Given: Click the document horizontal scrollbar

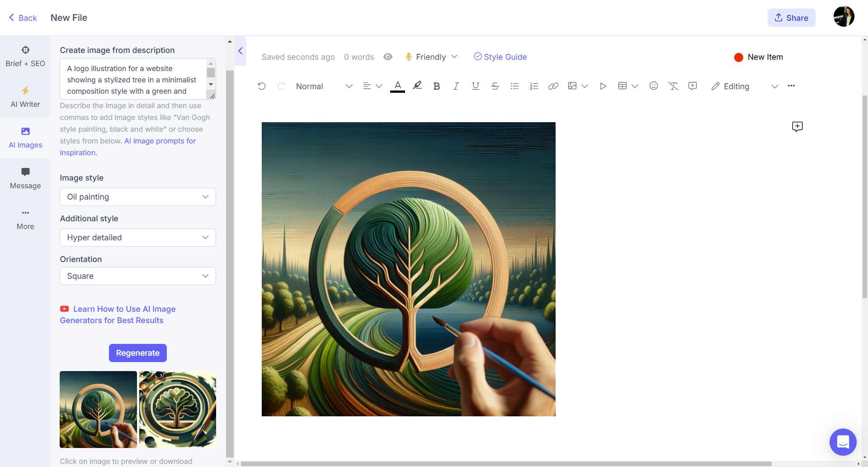Looking at the screenshot, I should point(506,464).
